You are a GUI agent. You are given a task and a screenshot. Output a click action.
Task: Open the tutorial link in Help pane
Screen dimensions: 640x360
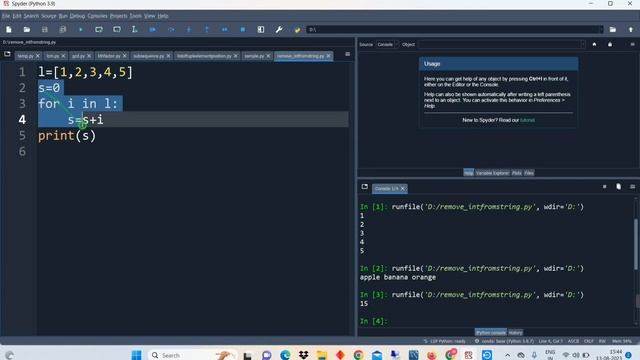[x=527, y=120]
